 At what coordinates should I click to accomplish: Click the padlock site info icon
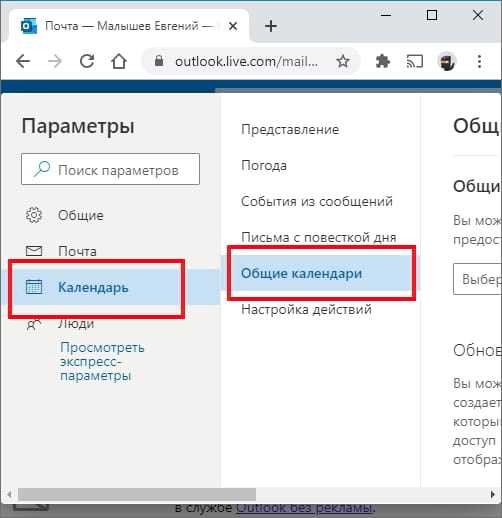(x=159, y=61)
